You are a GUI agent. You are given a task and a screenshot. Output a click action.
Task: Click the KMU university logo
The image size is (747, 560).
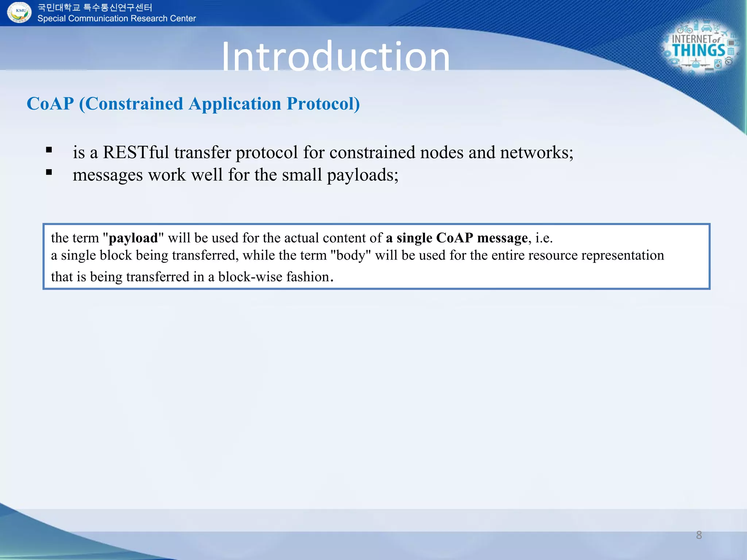[x=19, y=12]
